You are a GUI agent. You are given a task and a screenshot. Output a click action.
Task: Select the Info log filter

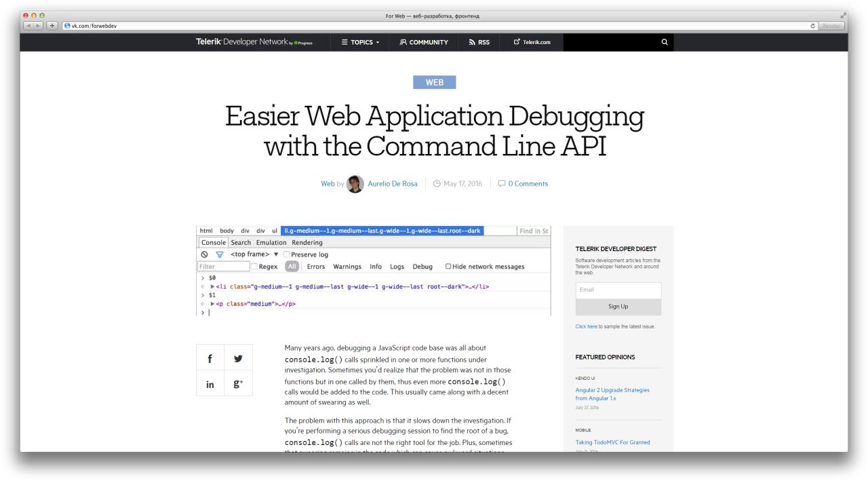[x=376, y=267]
